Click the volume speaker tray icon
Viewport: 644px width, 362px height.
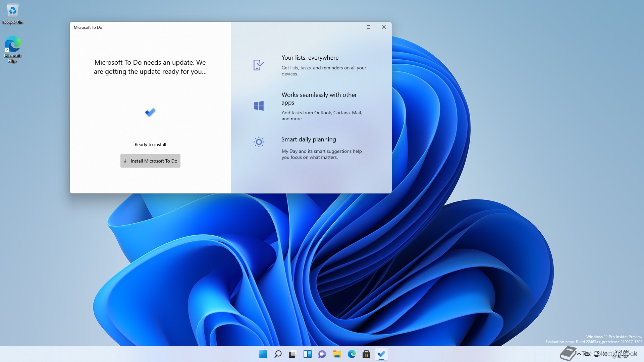[x=604, y=354]
